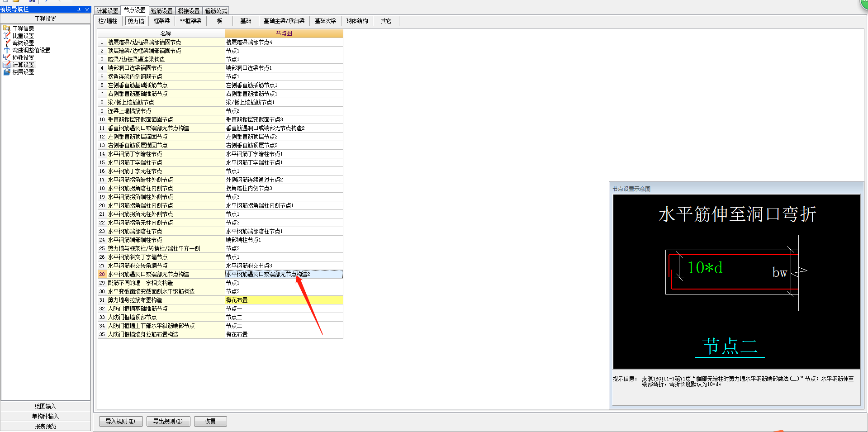This screenshot has width=868, height=432.
Task: Click the green 10*d value in diagram
Action: 705,268
